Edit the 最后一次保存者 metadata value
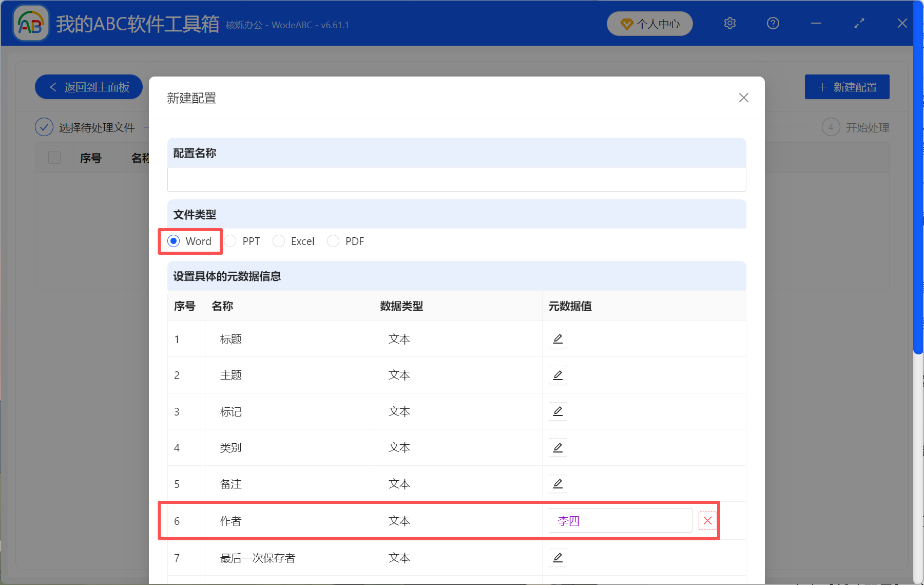 557,558
